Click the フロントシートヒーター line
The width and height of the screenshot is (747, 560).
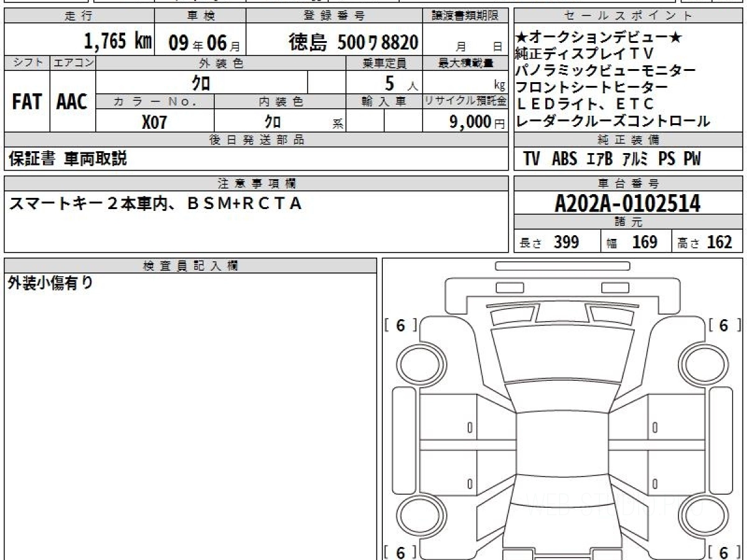coord(592,87)
